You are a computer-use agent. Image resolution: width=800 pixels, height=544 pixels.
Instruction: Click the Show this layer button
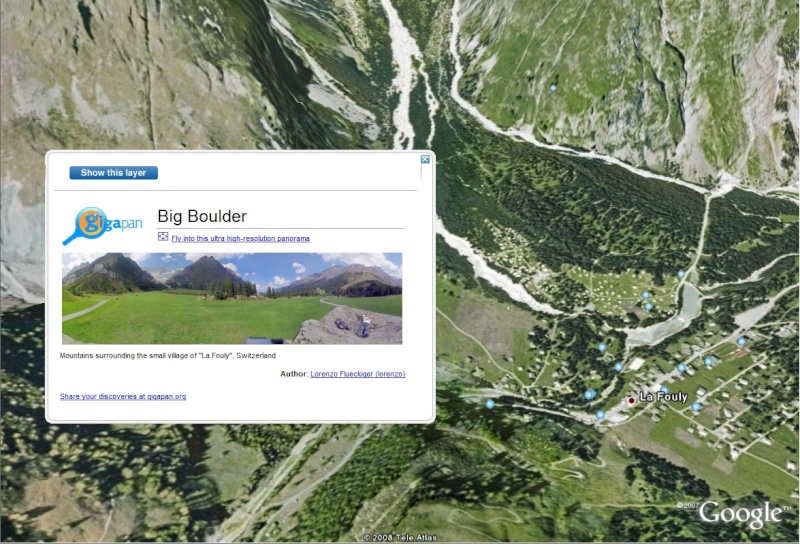coord(113,173)
